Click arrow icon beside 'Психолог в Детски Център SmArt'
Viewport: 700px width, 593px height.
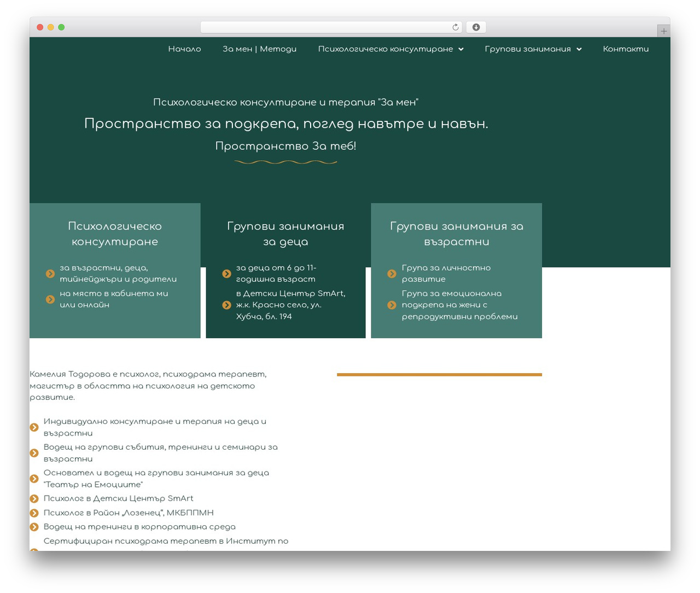point(34,498)
